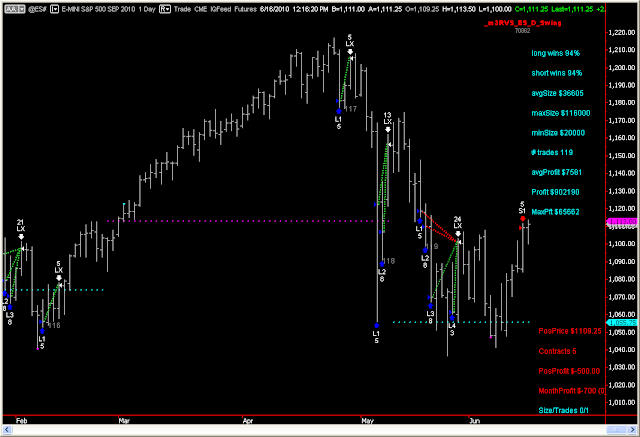The height and width of the screenshot is (437, 640).
Task: Click the right scroll arrow on the horizontal scrollbar
Action: [x=633, y=429]
